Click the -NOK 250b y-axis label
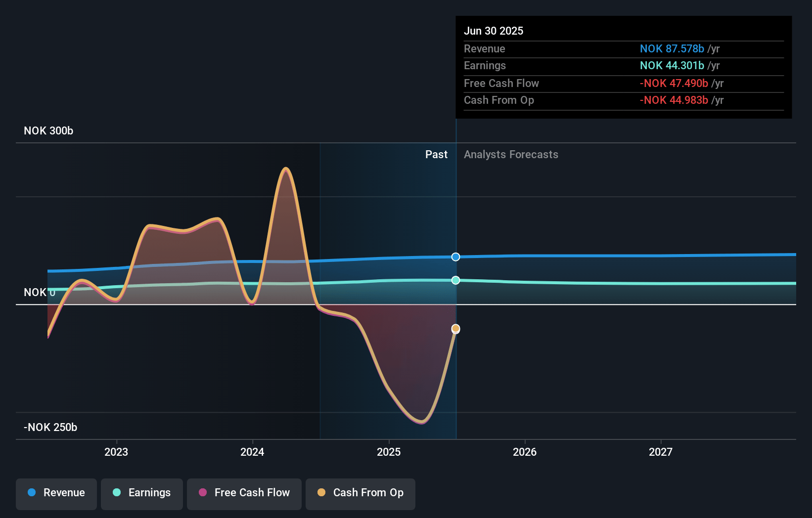812x518 pixels. (x=50, y=427)
